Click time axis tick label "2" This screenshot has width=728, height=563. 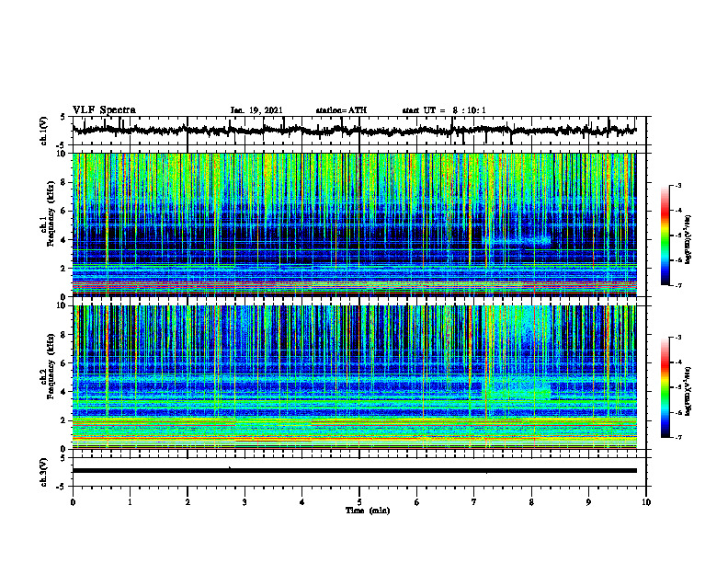pos(188,502)
